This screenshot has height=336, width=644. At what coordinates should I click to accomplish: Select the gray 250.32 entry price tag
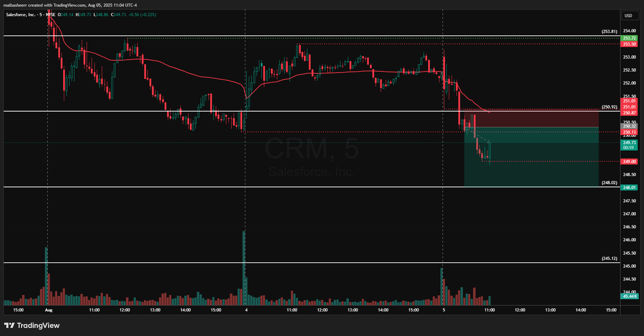pos(629,126)
